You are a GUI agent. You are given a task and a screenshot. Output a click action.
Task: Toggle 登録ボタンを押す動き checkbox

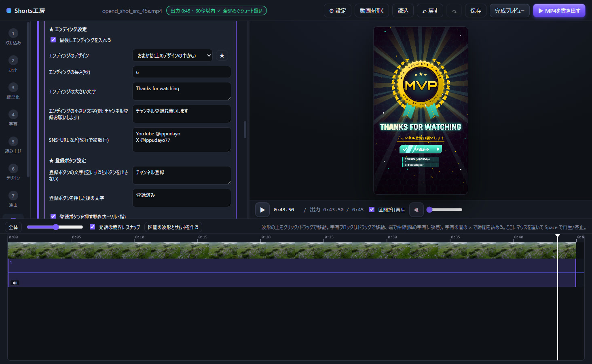[x=53, y=216]
